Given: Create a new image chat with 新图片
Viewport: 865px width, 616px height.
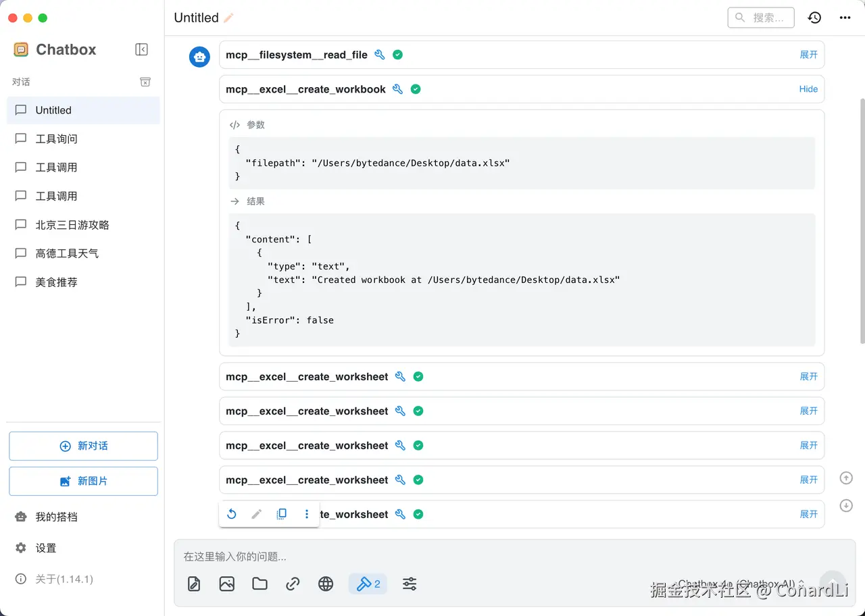Looking at the screenshot, I should pyautogui.click(x=83, y=481).
